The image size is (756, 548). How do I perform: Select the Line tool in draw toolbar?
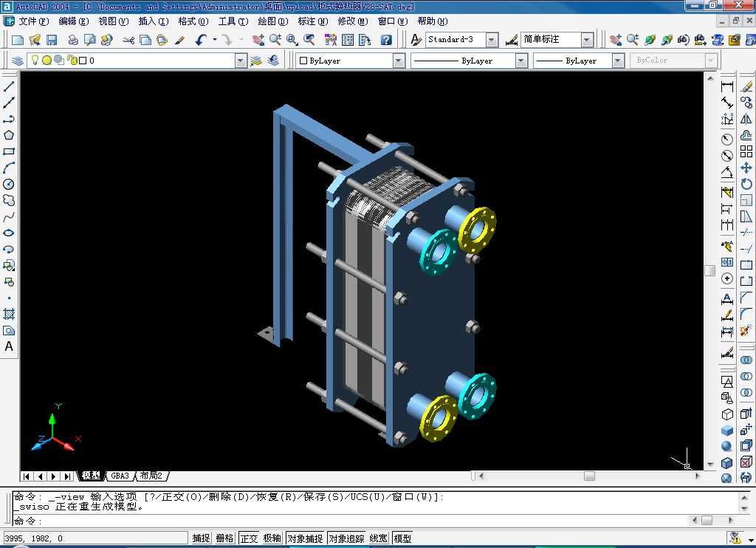9,86
